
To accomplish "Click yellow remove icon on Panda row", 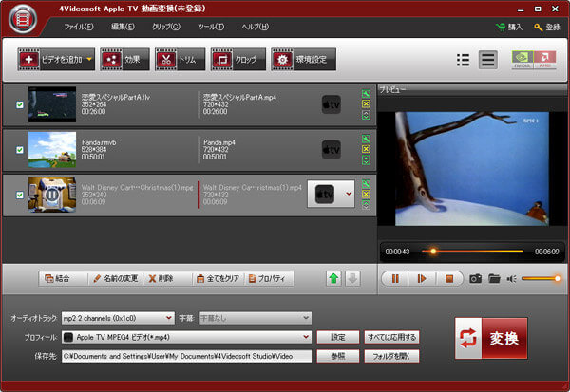I will [366, 149].
